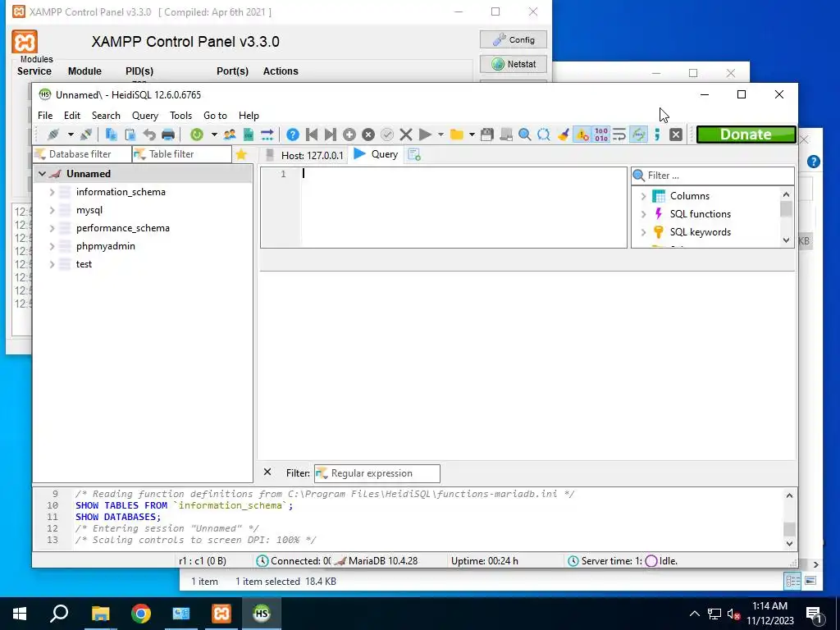This screenshot has width=840, height=630.
Task: Close the result filter bar with X
Action: click(267, 472)
